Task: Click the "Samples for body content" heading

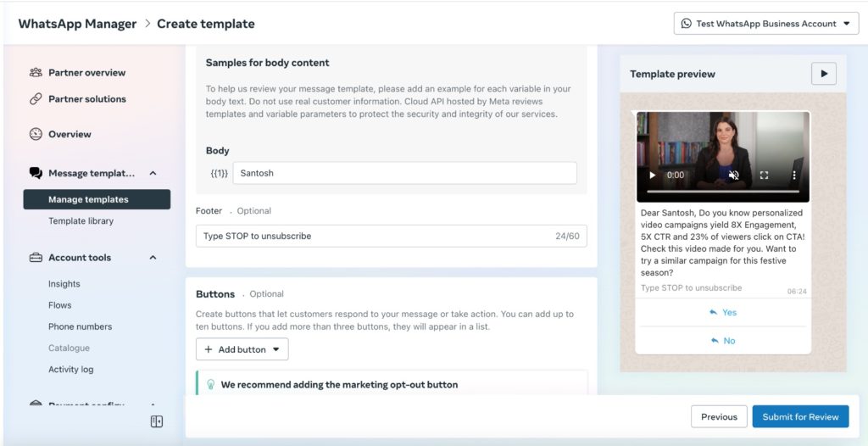Action: point(267,63)
